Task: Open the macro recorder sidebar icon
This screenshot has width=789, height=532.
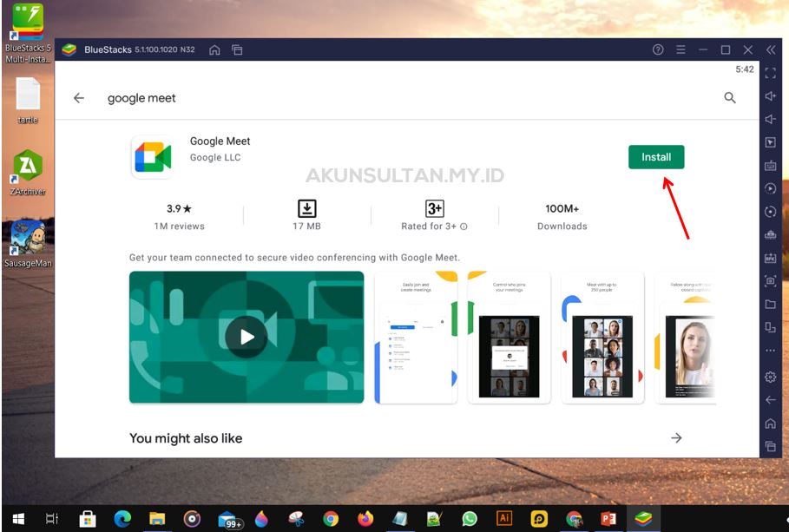Action: pos(771,235)
